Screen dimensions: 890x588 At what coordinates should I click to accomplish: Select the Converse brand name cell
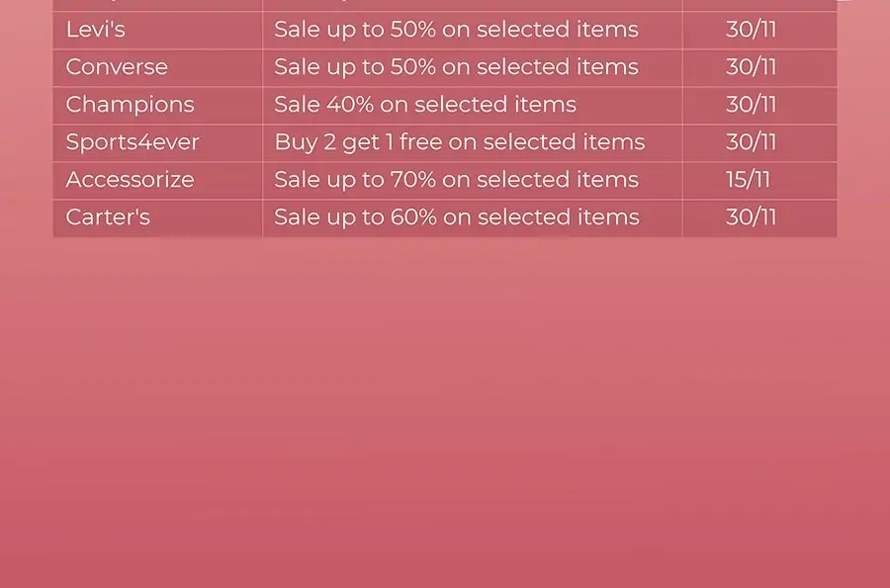[x=158, y=67]
